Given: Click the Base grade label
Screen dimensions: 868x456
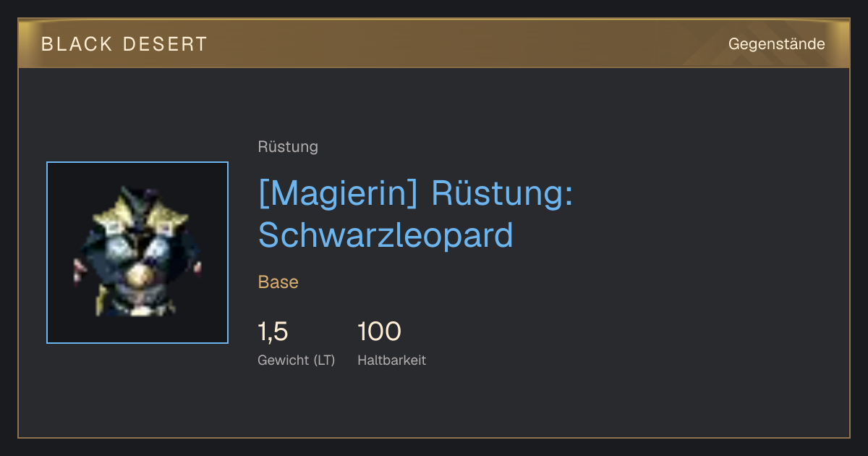Looking at the screenshot, I should [x=278, y=282].
